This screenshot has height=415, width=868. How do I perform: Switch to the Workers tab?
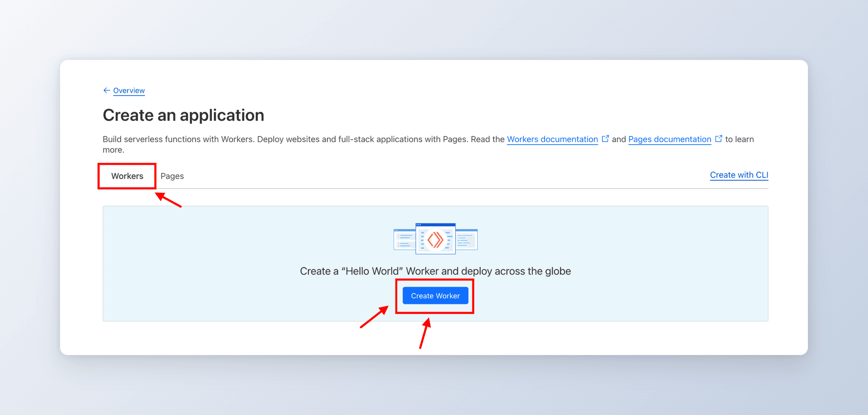(127, 176)
